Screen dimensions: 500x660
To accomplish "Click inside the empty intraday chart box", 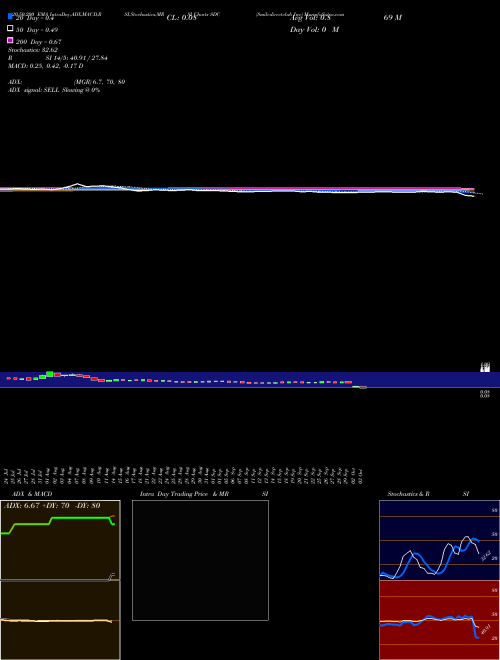I will point(200,560).
